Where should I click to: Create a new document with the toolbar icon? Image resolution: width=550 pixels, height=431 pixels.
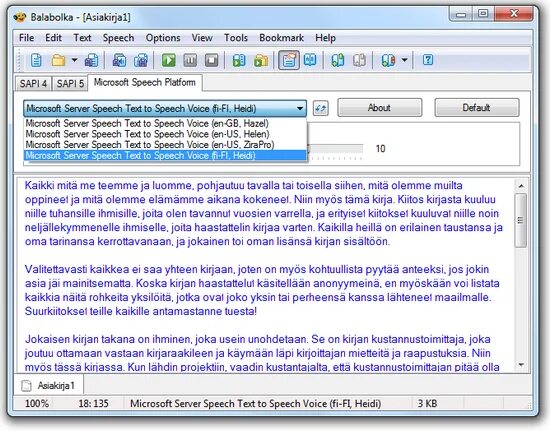(x=36, y=60)
